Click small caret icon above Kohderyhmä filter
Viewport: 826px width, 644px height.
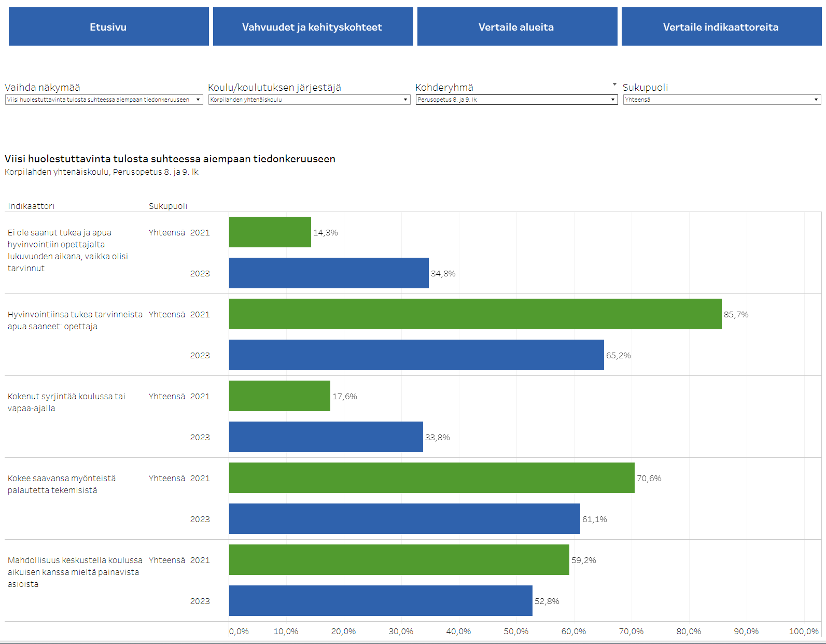pyautogui.click(x=614, y=84)
